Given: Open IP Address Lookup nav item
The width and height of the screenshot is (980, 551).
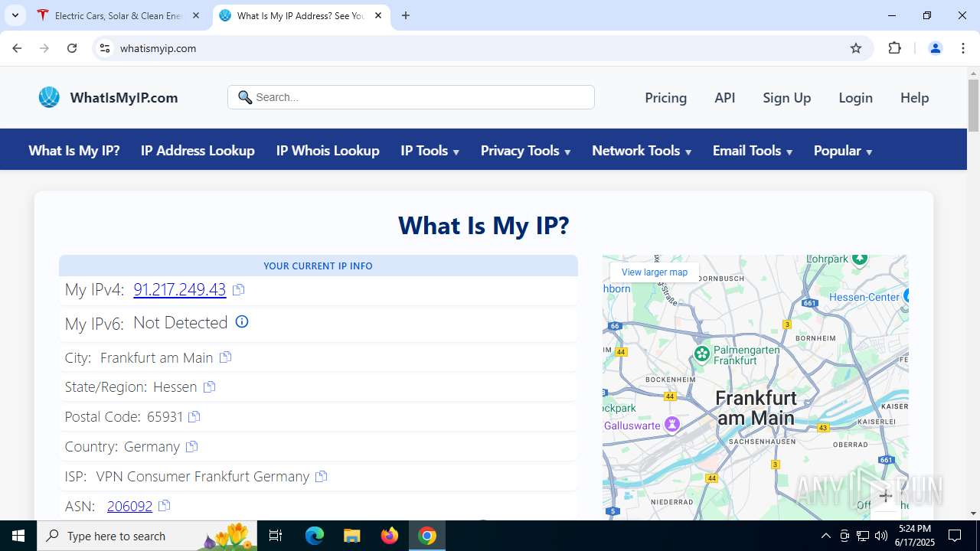Looking at the screenshot, I should pyautogui.click(x=198, y=151).
